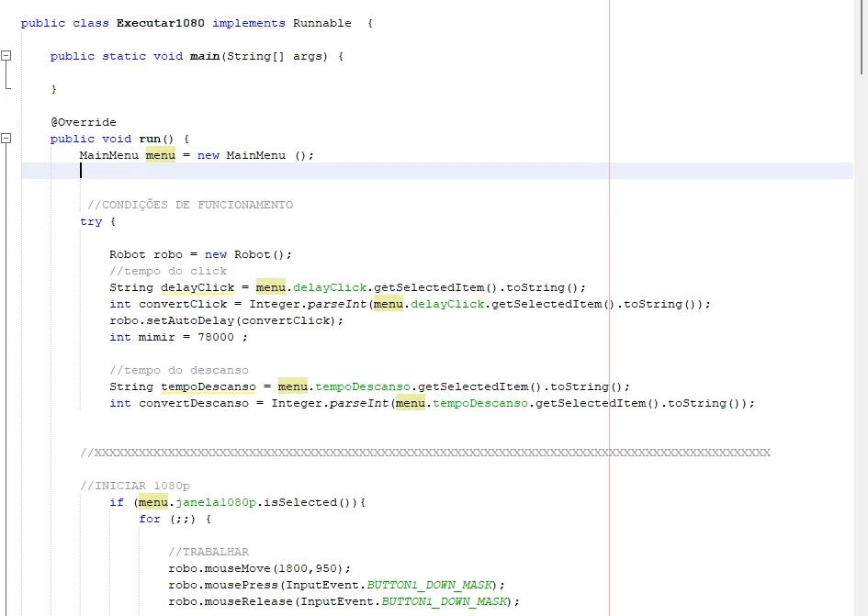The image size is (868, 616).
Task: Click the robo.setAutoDelay(convertClick) call
Action: 226,321
